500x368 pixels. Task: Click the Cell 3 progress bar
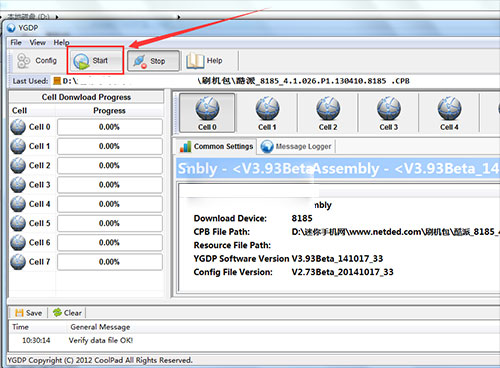[x=110, y=185]
